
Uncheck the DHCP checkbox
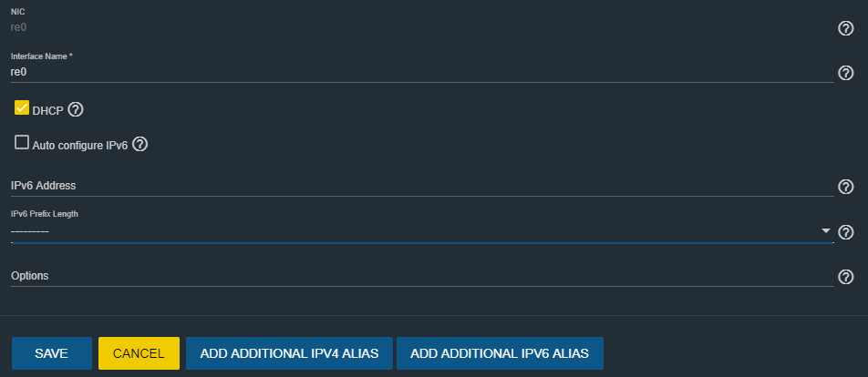pyautogui.click(x=22, y=107)
